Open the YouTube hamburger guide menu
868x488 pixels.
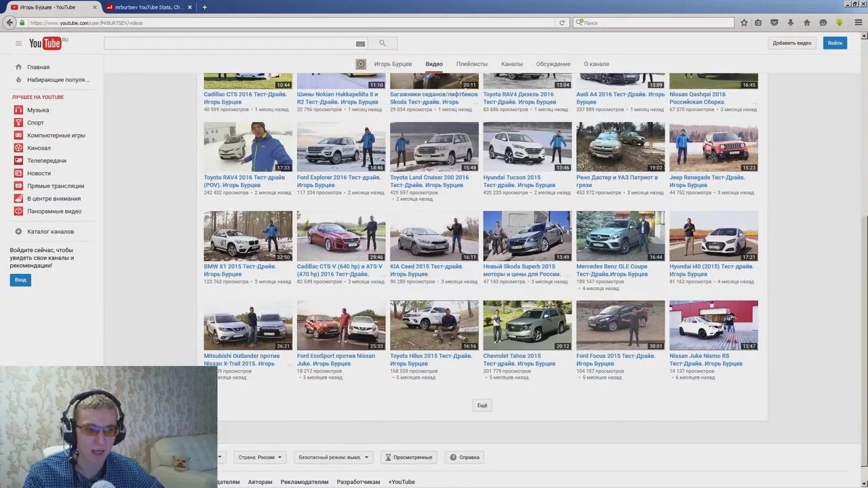pos(18,43)
